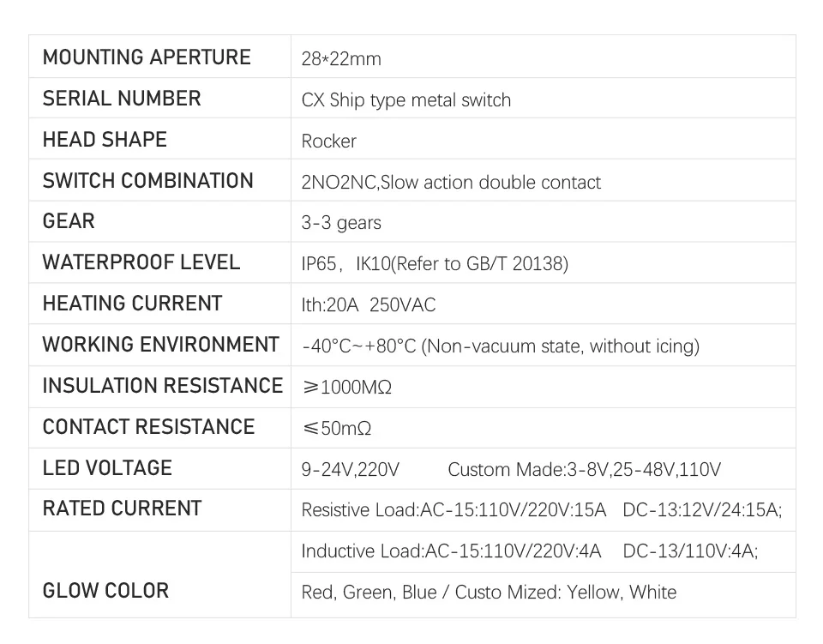Select the ≥1000MΩ insulation resistance value
The height and width of the screenshot is (644, 823).
[x=346, y=388]
